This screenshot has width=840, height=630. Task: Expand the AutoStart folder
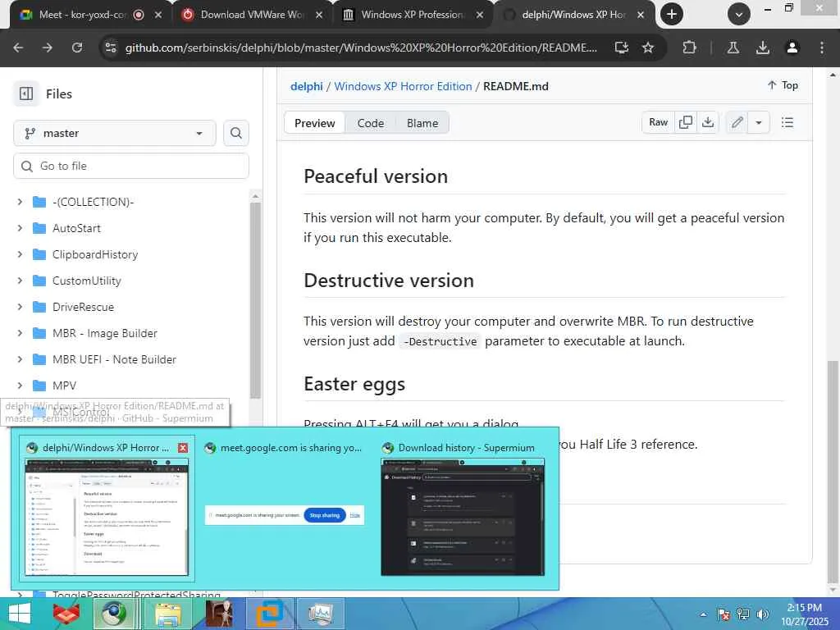pos(20,228)
